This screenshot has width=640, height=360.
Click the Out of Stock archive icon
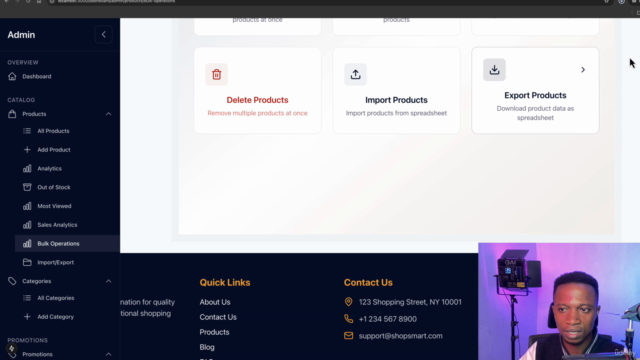[27, 187]
